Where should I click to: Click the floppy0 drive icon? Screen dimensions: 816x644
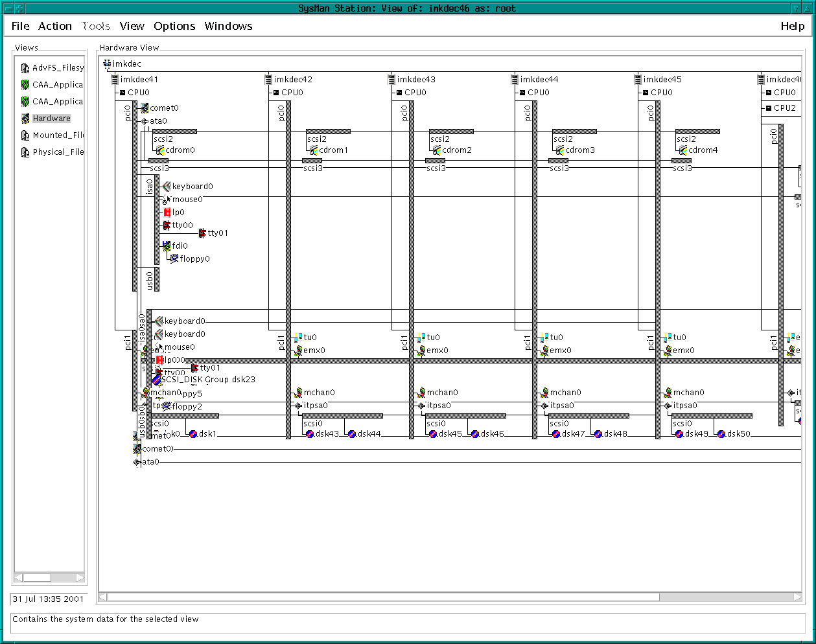pyautogui.click(x=174, y=259)
